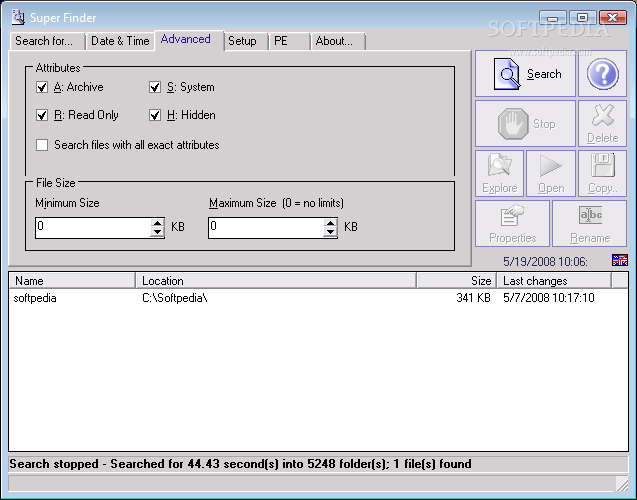Screen dimensions: 637x500
Task: Click the Stop hand icon button
Action: [525, 123]
